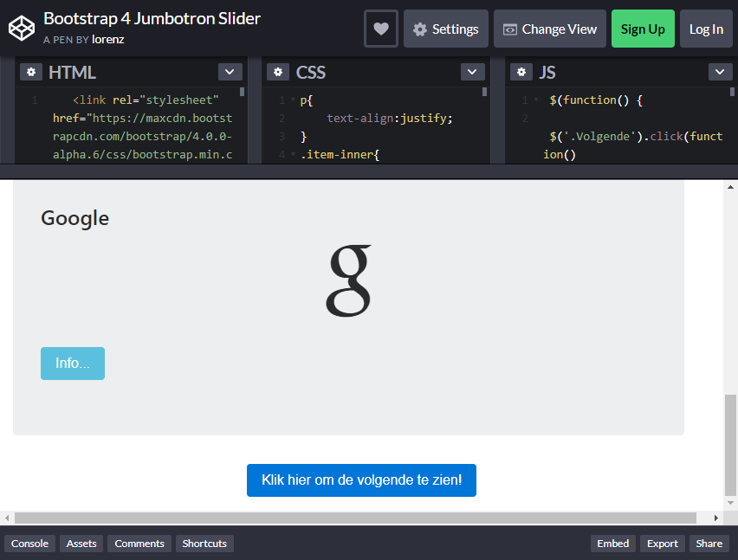738x560 pixels.
Task: Click the preview scroll right arrow
Action: tap(715, 518)
